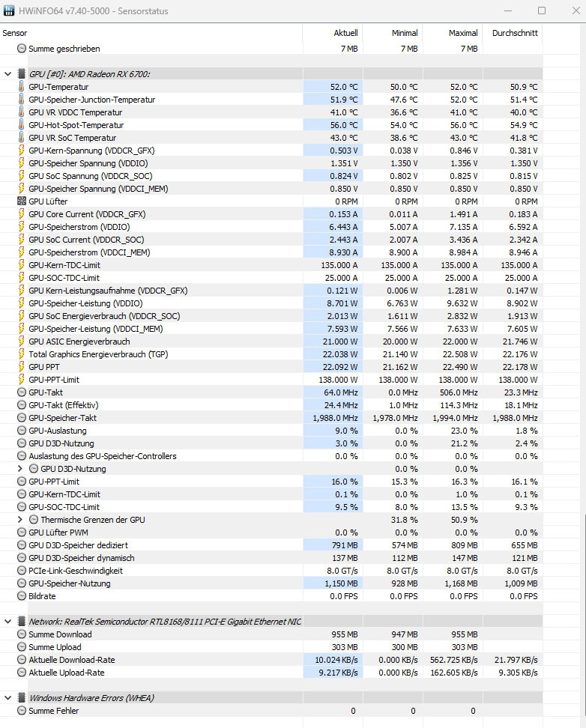Click lightning icon of GPU-Kern-TDC-Limit amperage row

pos(22,265)
